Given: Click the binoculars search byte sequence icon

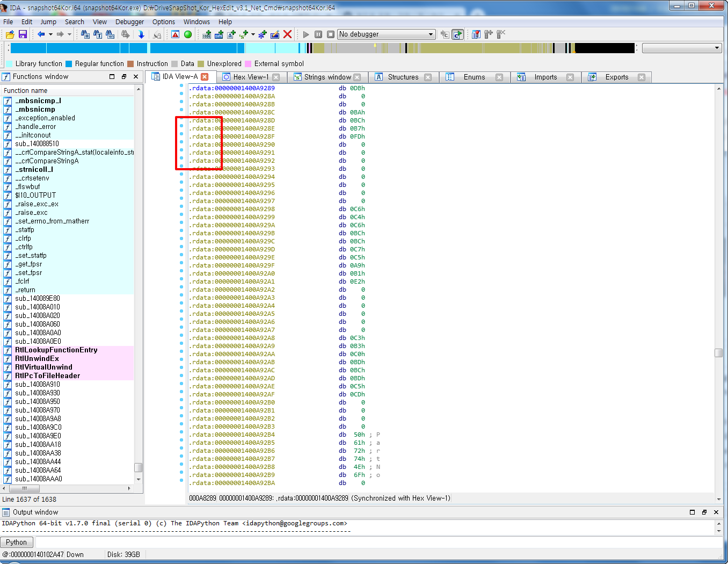Looking at the screenshot, I should coord(110,34).
